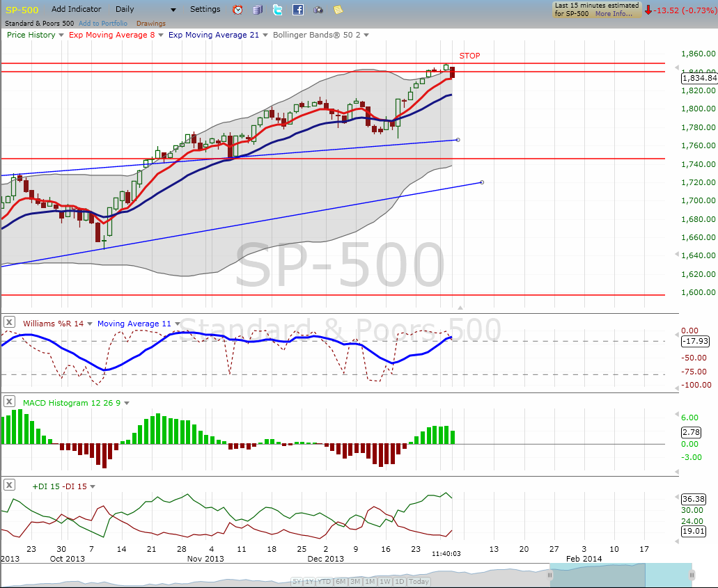Click the red down arrow price change indicator

(x=648, y=10)
